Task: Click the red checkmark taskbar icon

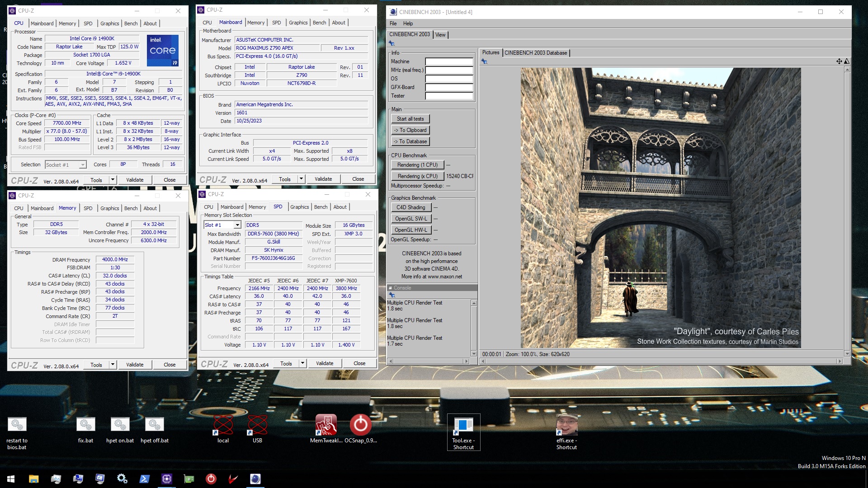Action: (233, 479)
